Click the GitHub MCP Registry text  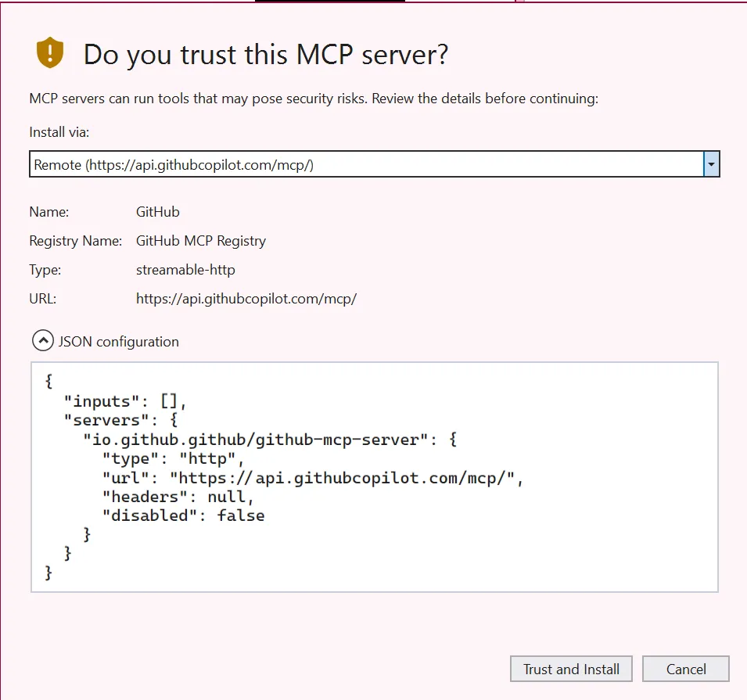[x=201, y=241]
